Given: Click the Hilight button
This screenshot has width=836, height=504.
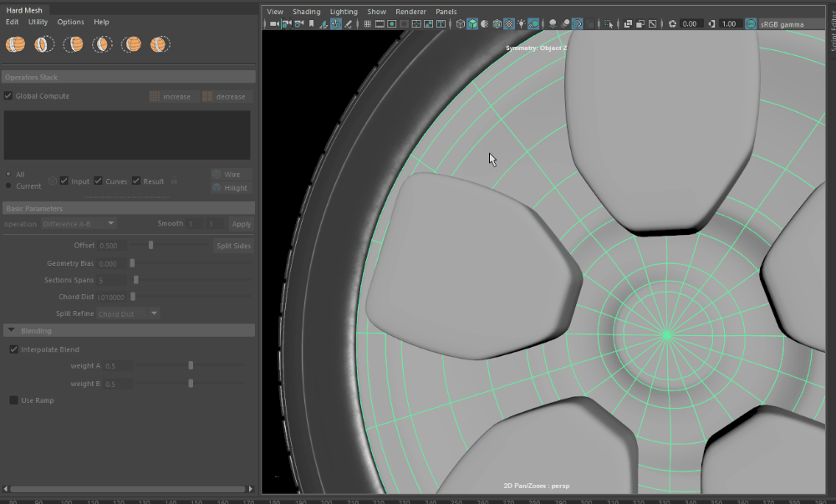Looking at the screenshot, I should click(231, 187).
